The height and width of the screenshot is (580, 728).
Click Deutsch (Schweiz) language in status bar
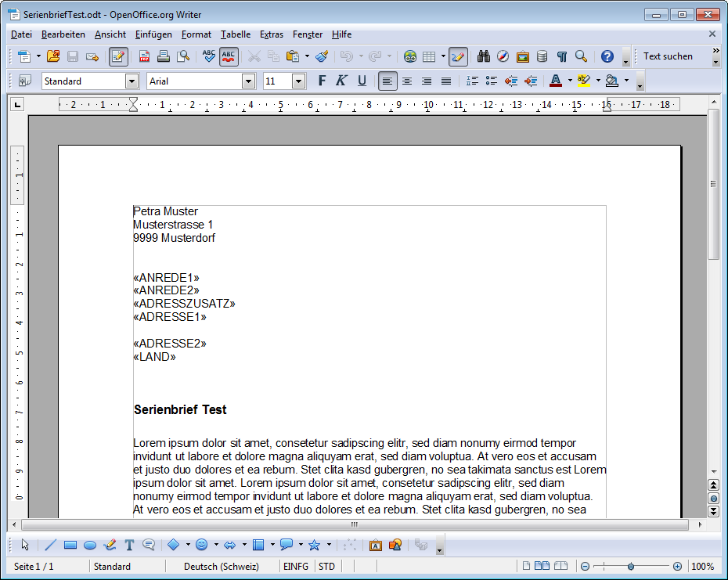tap(221, 566)
